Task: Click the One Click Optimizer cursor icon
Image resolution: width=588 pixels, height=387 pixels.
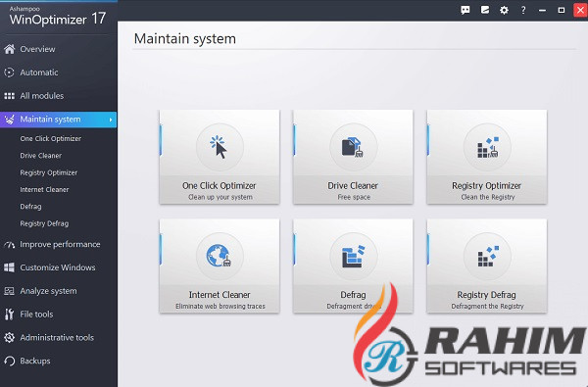Action: (x=220, y=147)
